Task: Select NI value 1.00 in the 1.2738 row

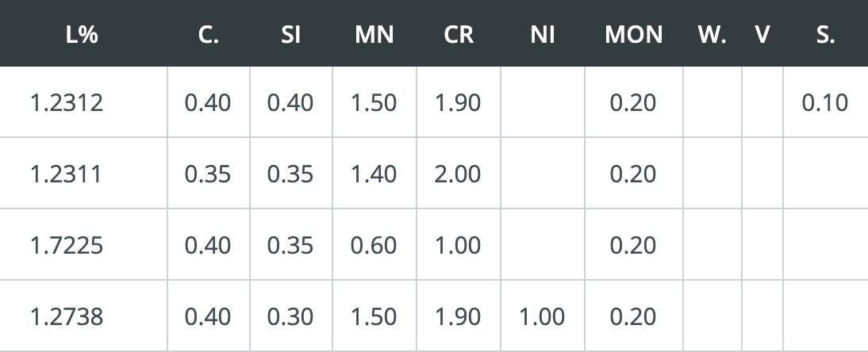Action: 542,317
